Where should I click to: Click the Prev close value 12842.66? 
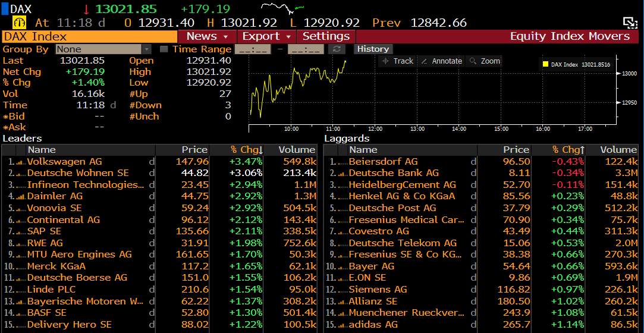(x=439, y=23)
